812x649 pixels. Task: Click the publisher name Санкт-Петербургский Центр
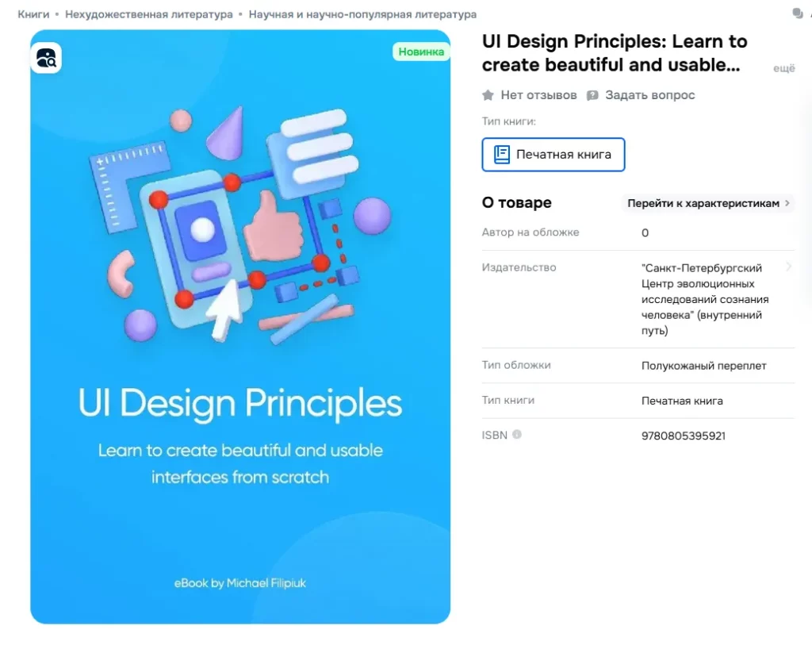click(x=705, y=299)
